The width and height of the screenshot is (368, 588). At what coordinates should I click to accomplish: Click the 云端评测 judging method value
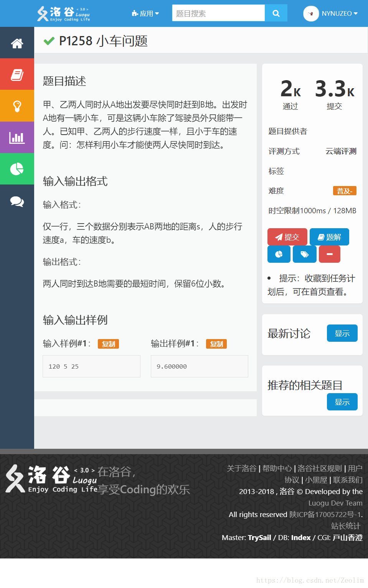[x=341, y=151]
